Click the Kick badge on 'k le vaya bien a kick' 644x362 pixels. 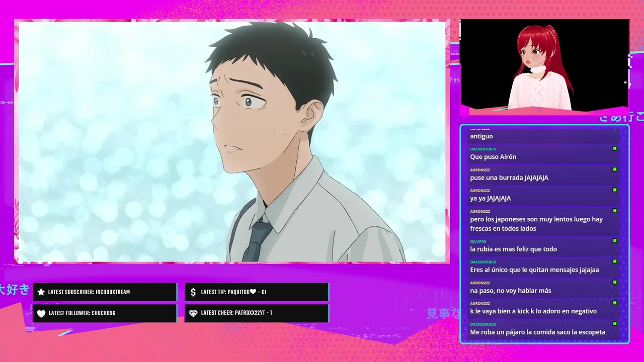click(x=615, y=303)
